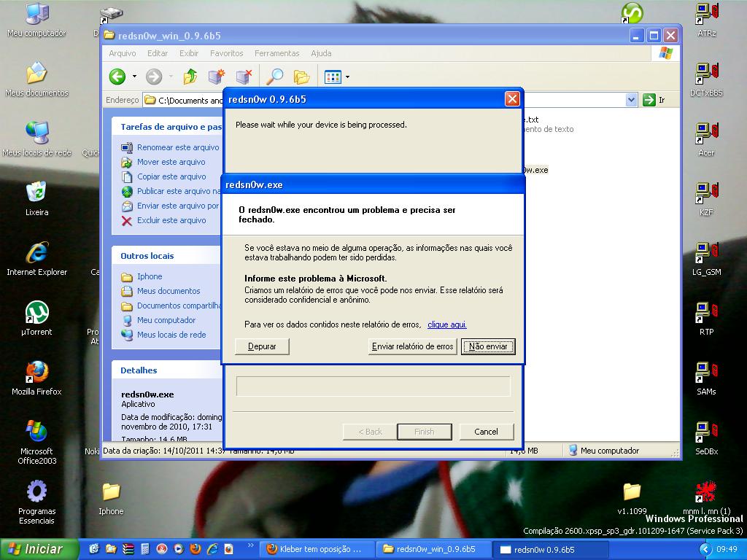Close the redsn0w 0.9.6b5 window
Screen dimensions: 747x560
(512, 99)
